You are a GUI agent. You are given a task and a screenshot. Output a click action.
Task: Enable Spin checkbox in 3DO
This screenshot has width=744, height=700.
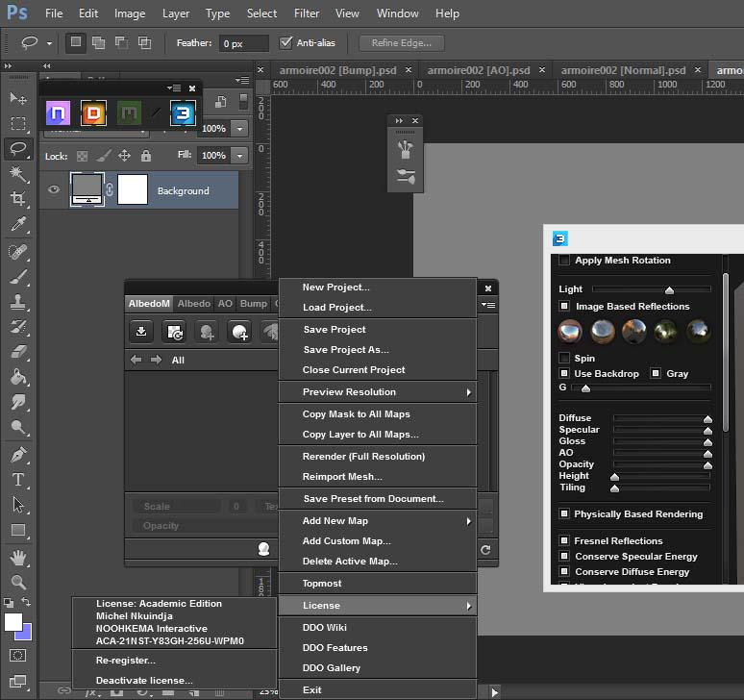tap(564, 358)
